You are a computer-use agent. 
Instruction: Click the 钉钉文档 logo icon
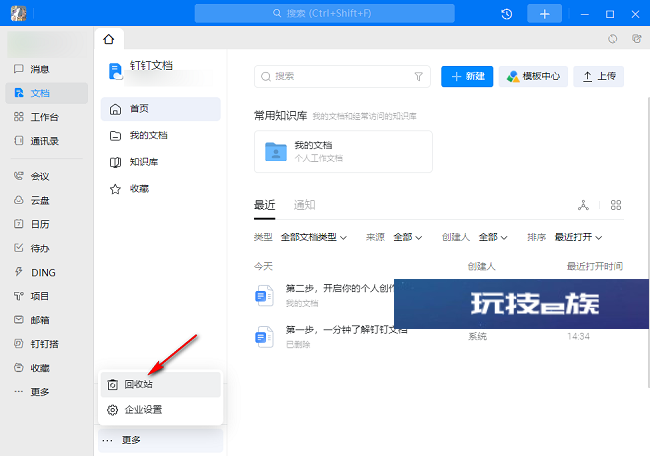point(115,71)
